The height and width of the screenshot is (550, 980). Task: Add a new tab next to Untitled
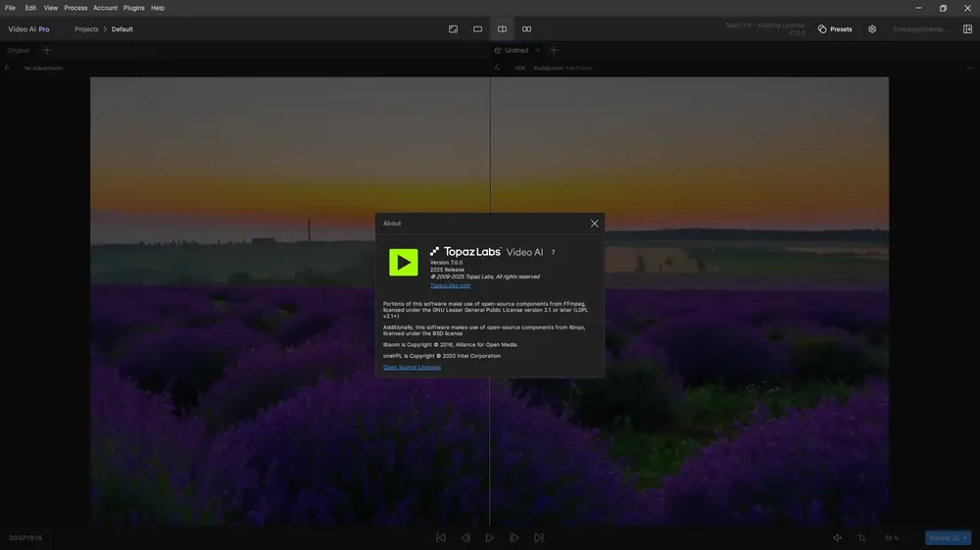coord(554,50)
